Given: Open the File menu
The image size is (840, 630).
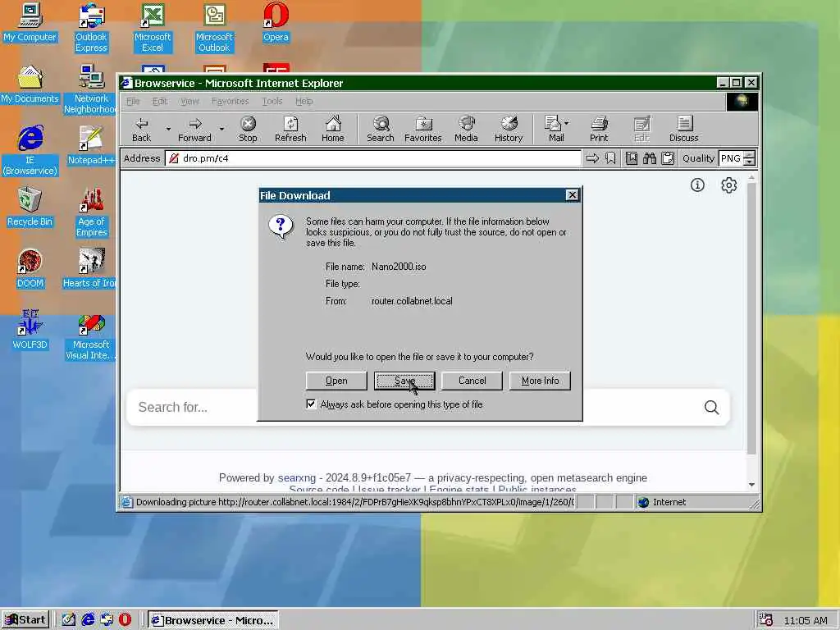Looking at the screenshot, I should (x=132, y=101).
